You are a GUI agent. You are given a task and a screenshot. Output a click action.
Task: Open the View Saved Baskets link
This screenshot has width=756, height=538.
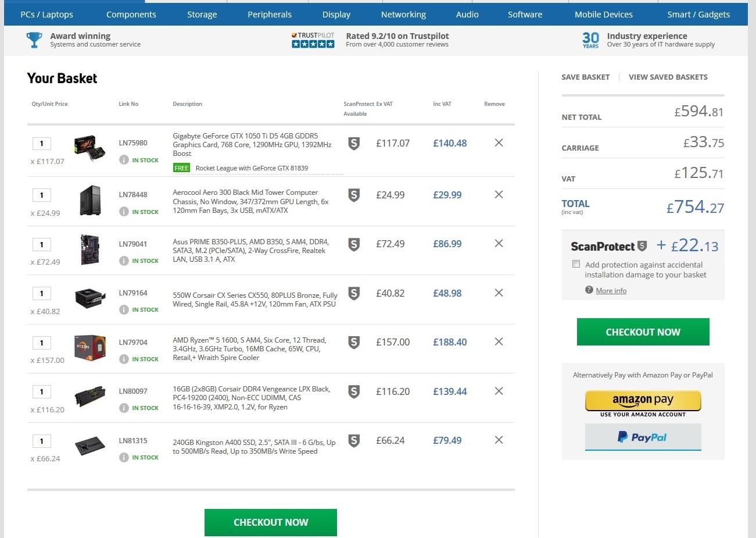tap(668, 77)
